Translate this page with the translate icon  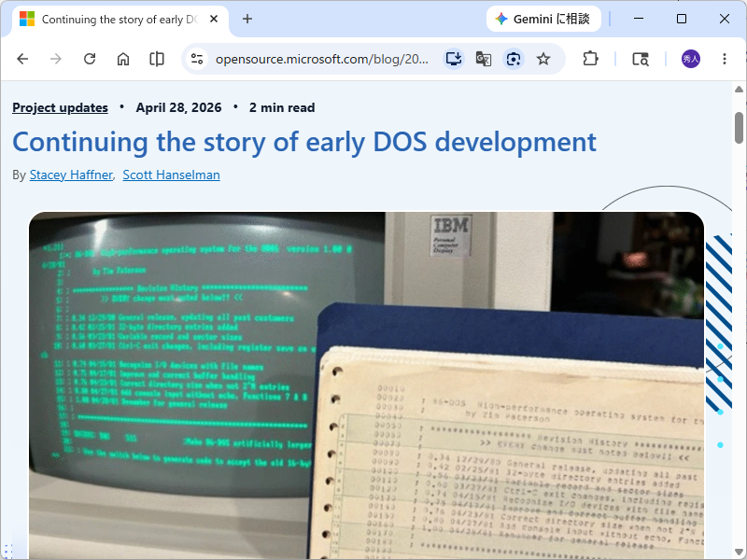484,59
